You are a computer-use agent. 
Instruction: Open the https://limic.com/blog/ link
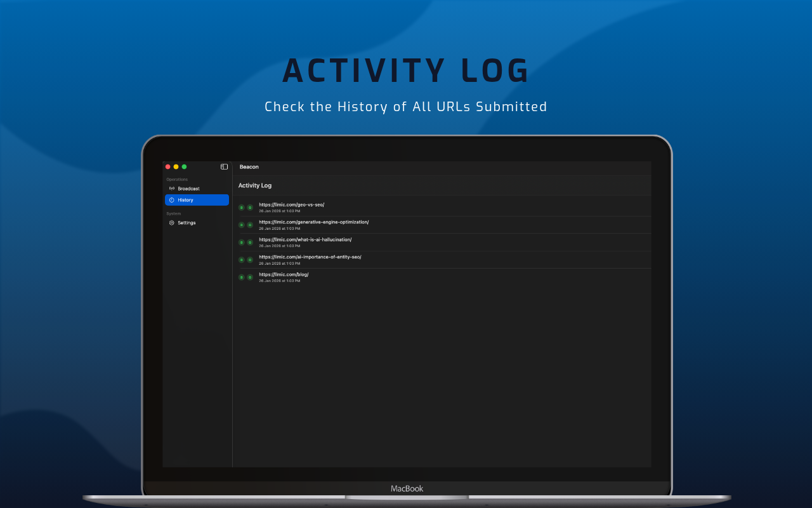[x=284, y=274]
